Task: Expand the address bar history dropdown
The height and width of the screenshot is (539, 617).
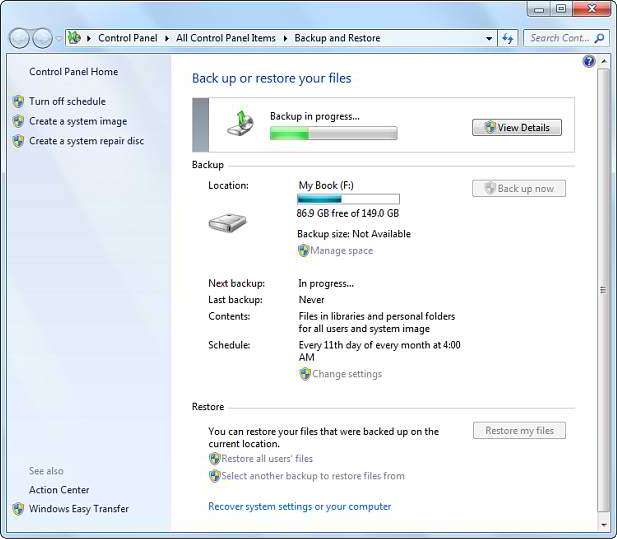Action: point(489,39)
